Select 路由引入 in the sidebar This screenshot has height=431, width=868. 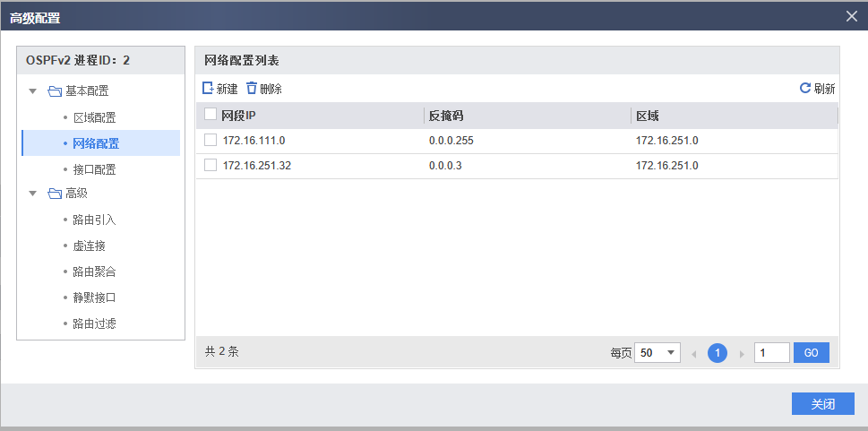(94, 220)
